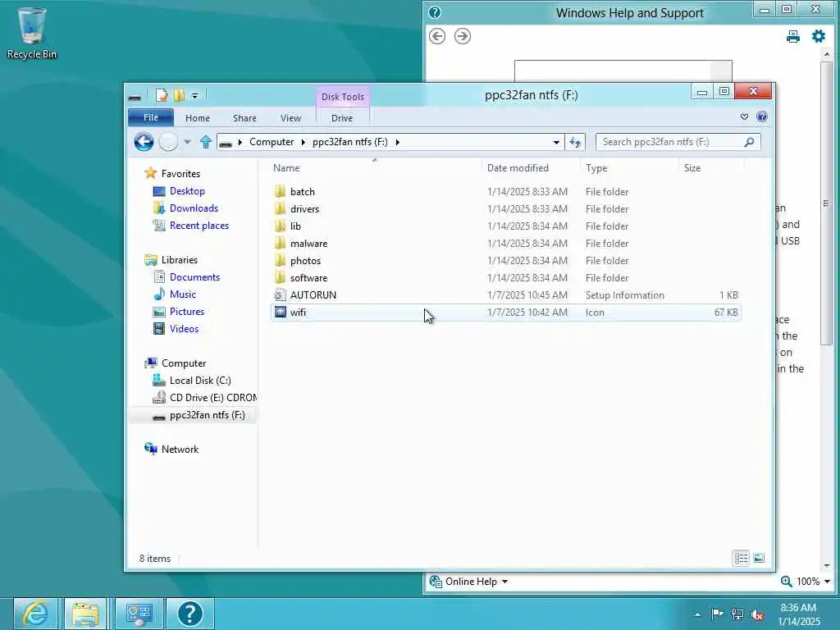Switch to large icons view layout
This screenshot has height=630, width=840.
[x=759, y=558]
